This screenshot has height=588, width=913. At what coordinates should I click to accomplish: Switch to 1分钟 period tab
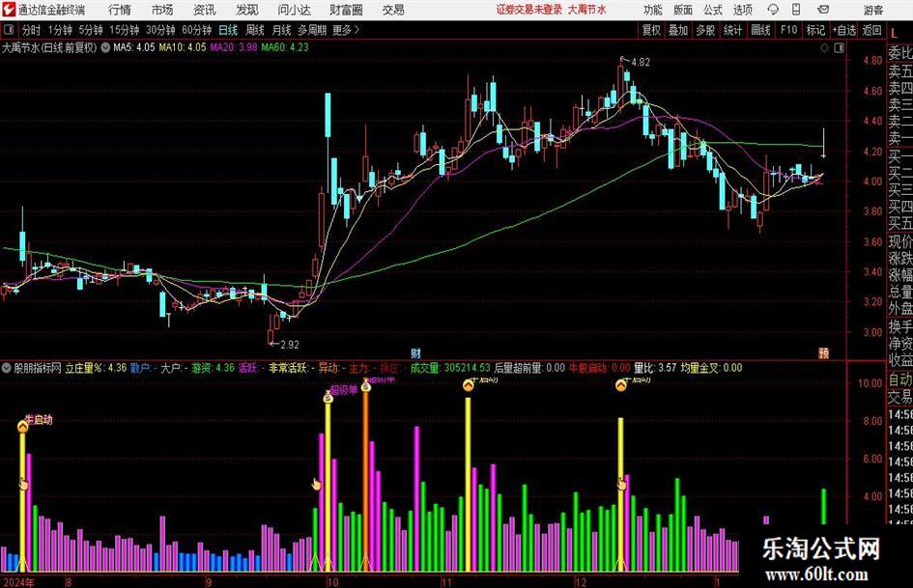coord(60,30)
